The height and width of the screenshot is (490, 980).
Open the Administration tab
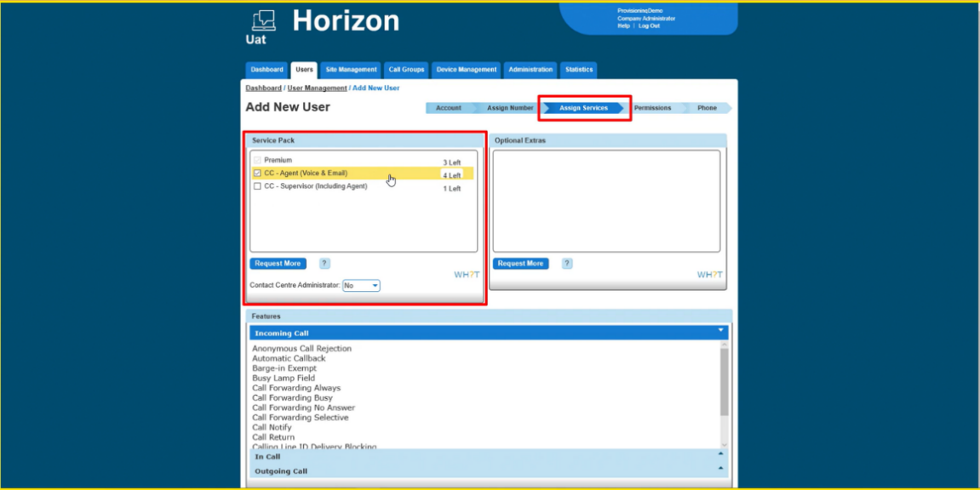point(530,70)
